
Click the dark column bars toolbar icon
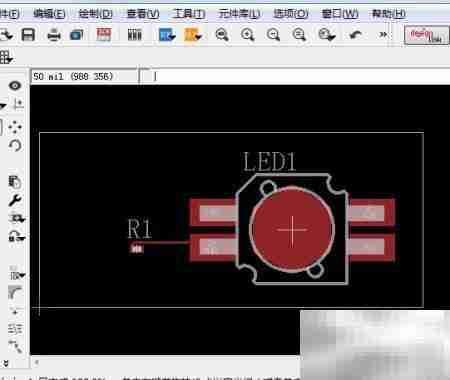(x=135, y=35)
